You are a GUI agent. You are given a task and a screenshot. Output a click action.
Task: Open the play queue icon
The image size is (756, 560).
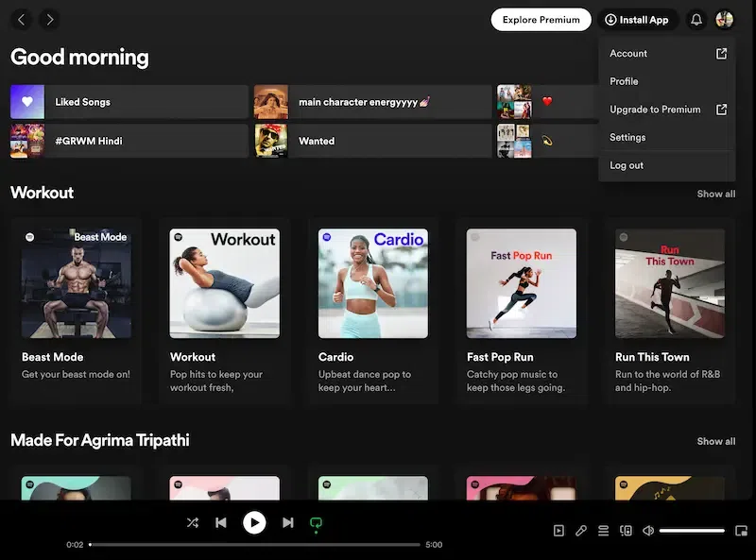pos(603,531)
